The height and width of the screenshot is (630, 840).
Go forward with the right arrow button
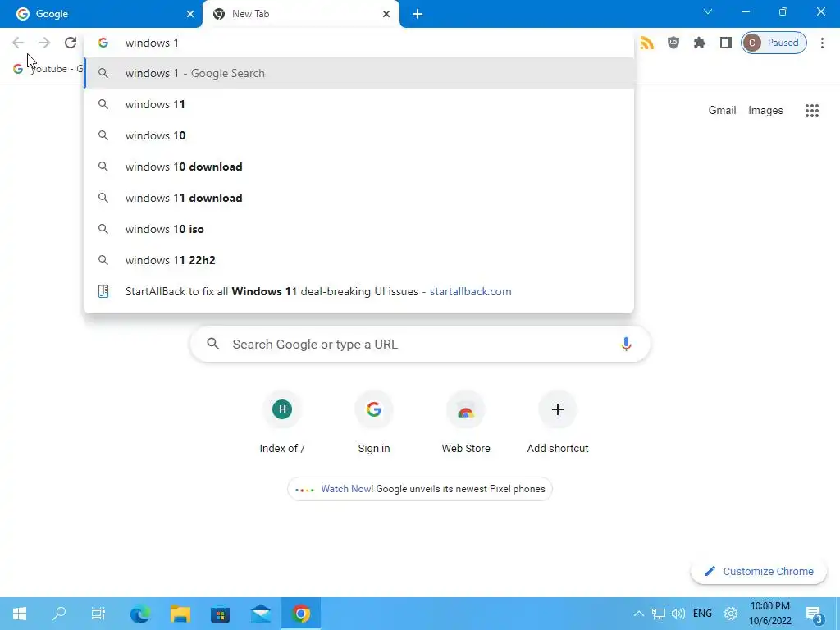tap(44, 43)
